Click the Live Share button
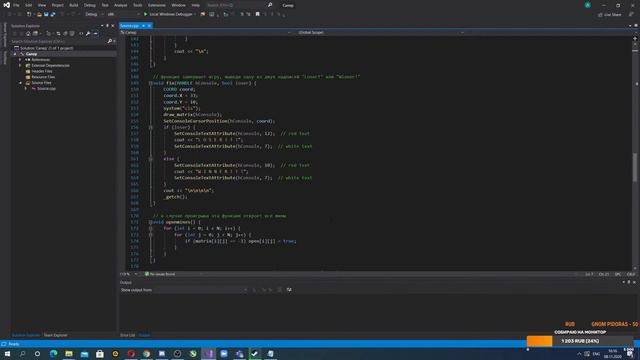The height and width of the screenshot is (360, 640). (x=610, y=14)
